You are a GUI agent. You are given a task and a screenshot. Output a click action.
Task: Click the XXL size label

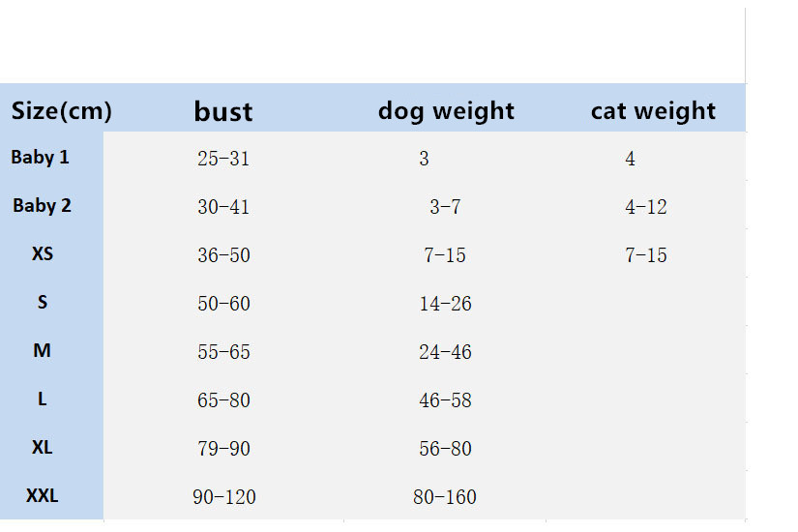point(43,496)
